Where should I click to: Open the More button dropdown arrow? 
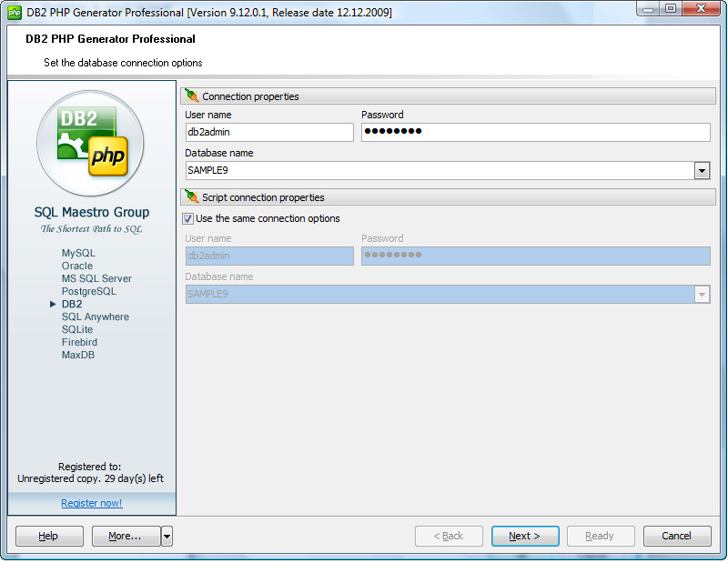pyautogui.click(x=167, y=537)
